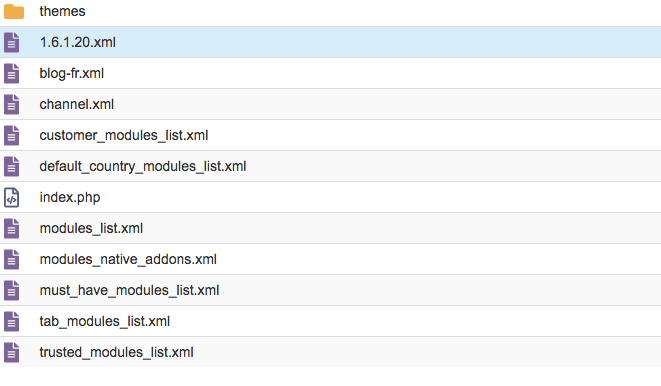Select default_country_modules_list.xml file name
The width and height of the screenshot is (661, 386).
pos(143,166)
